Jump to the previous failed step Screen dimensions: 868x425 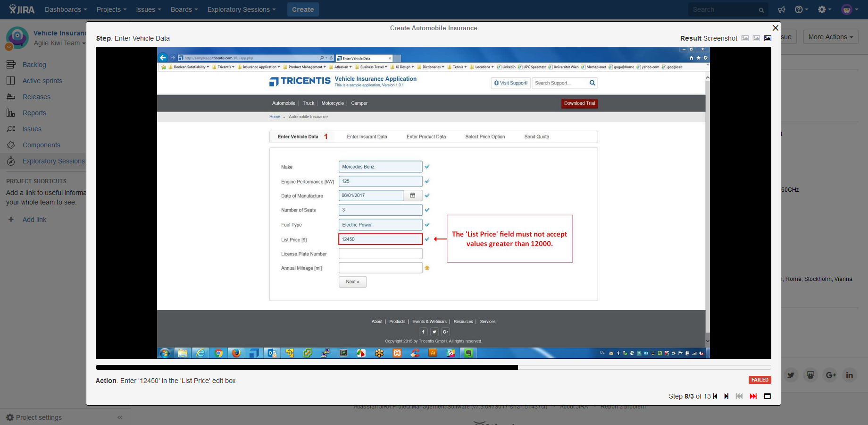(739, 396)
